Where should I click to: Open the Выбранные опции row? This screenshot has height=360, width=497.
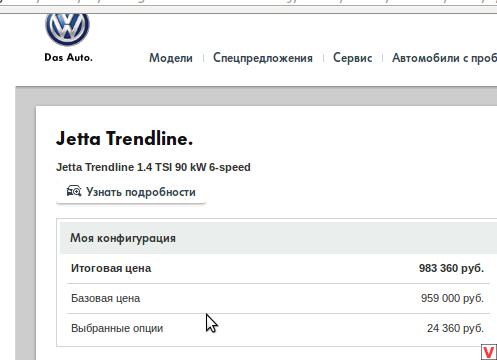[x=278, y=328]
